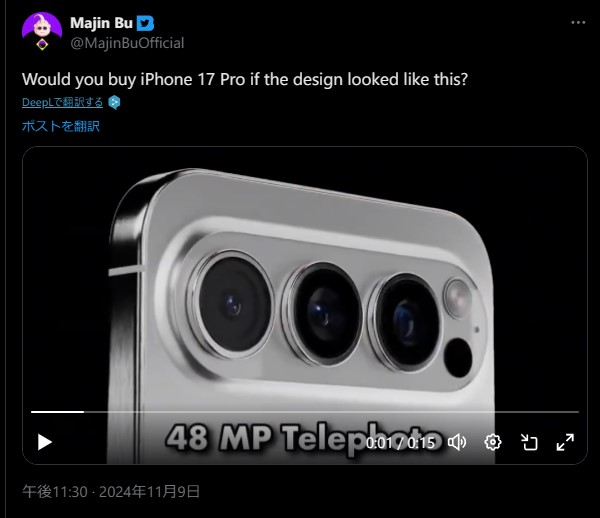The image size is (600, 518).
Task: Click ポストを翻訳 to translate the post
Action: (61, 126)
